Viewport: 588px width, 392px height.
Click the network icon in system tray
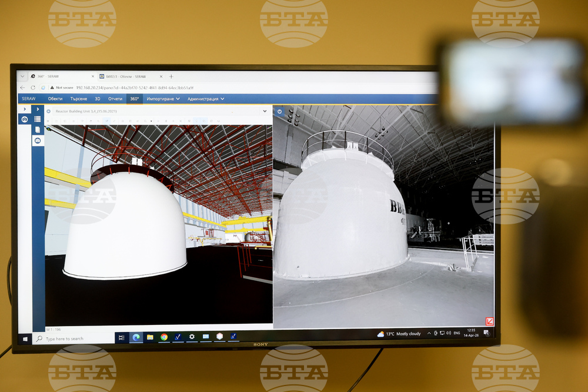[442, 333]
